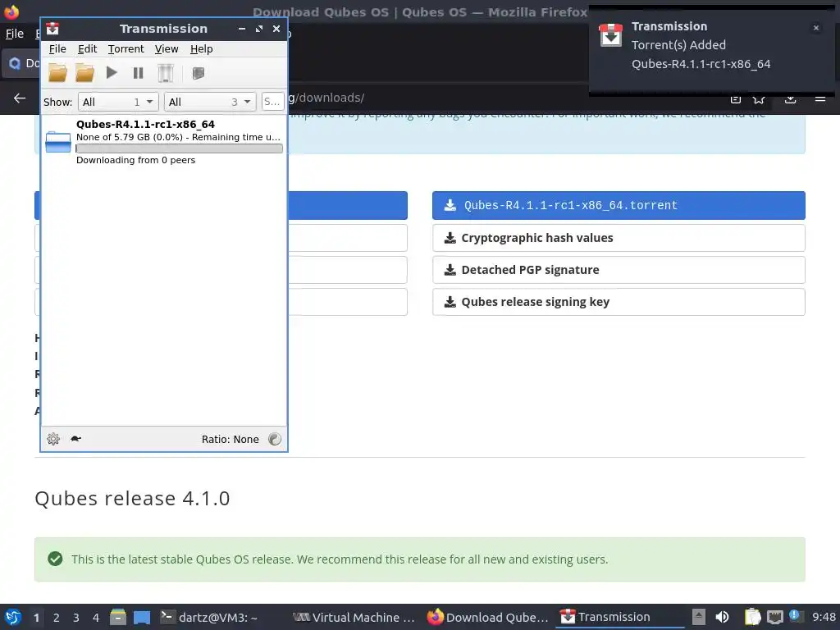Click the 9:48 clock
Viewport: 840px width, 630px height.
click(824, 617)
